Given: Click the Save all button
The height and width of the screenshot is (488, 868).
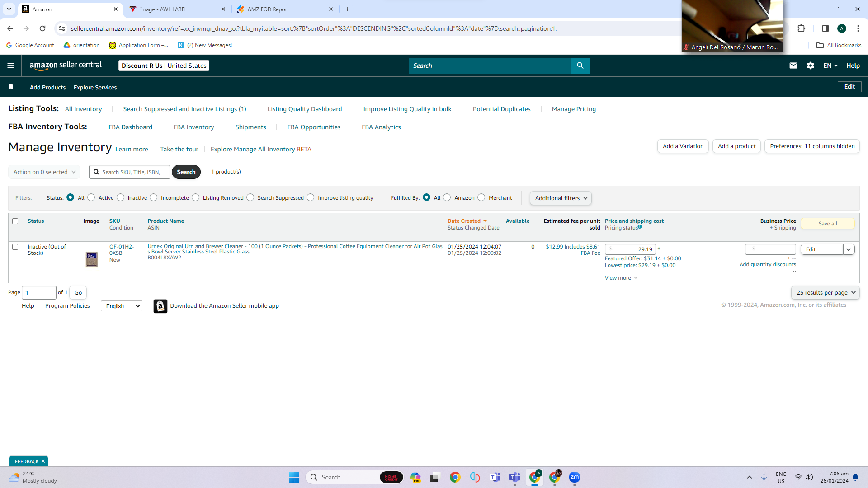Looking at the screenshot, I should [828, 224].
